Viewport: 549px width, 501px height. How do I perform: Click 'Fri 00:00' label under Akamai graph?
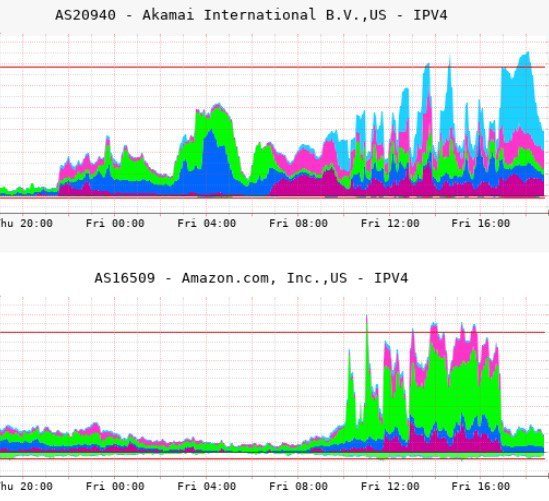click(115, 223)
